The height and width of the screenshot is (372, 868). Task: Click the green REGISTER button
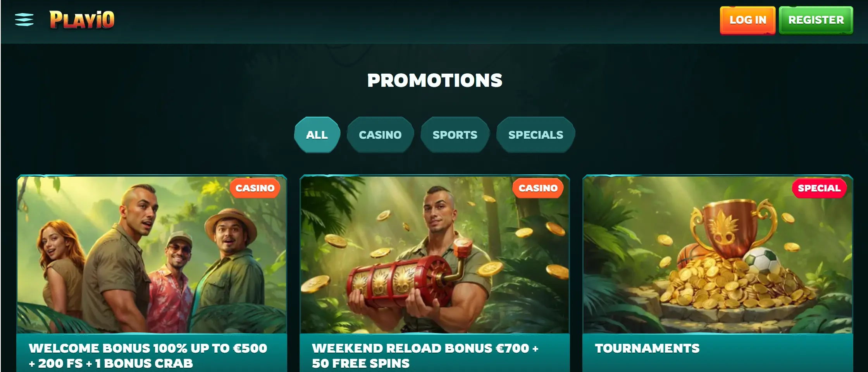816,20
